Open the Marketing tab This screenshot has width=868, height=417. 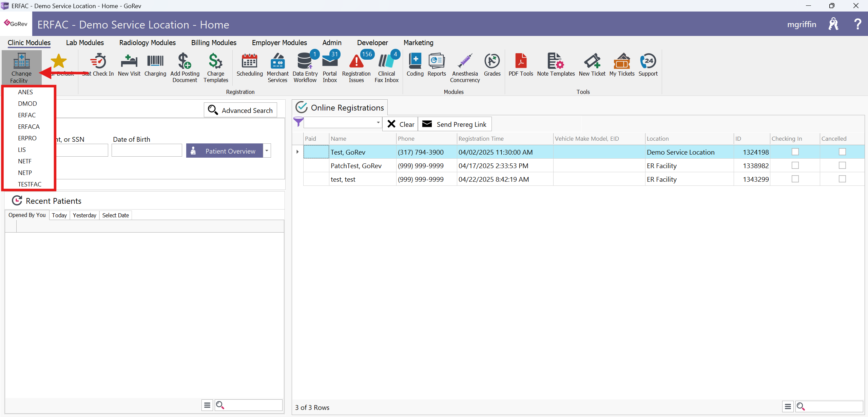[418, 43]
